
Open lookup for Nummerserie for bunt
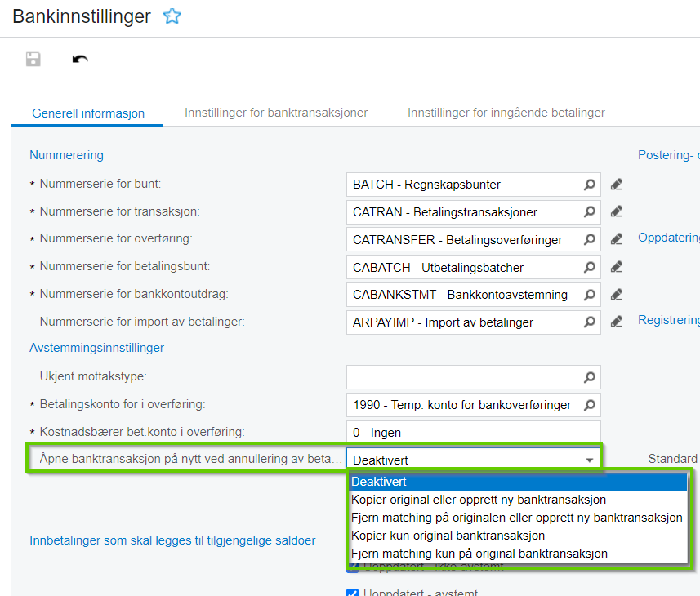589,185
